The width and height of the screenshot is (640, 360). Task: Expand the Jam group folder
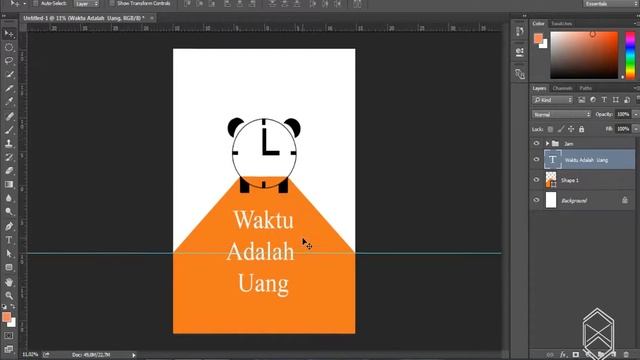547,144
